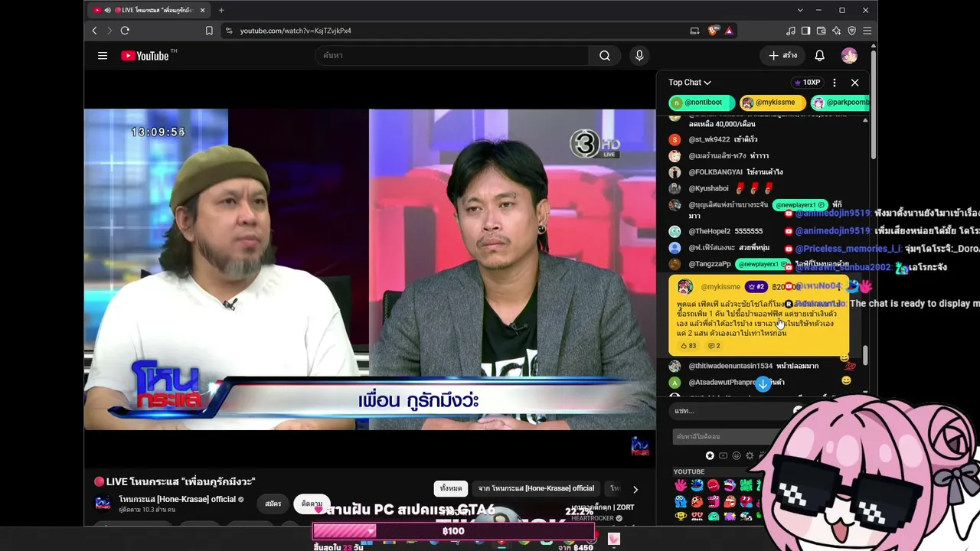Screen dimensions: 980x551
Task: Open the 10XP channel points badge
Action: tap(807, 83)
